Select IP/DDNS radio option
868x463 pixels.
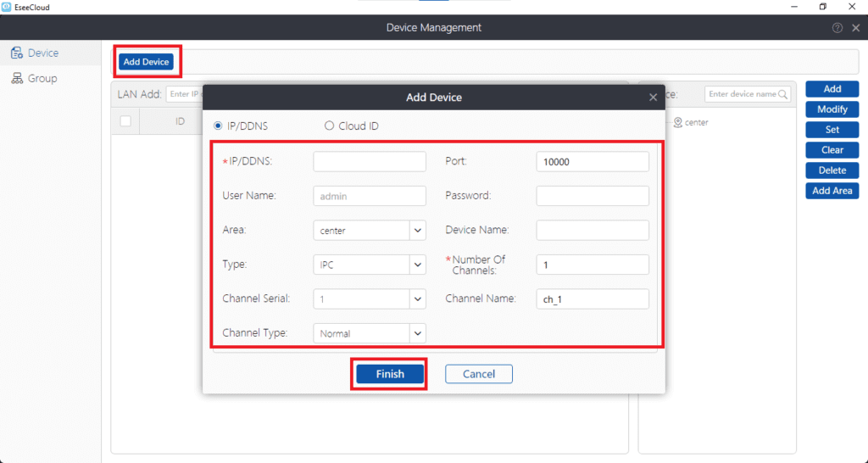tap(218, 126)
